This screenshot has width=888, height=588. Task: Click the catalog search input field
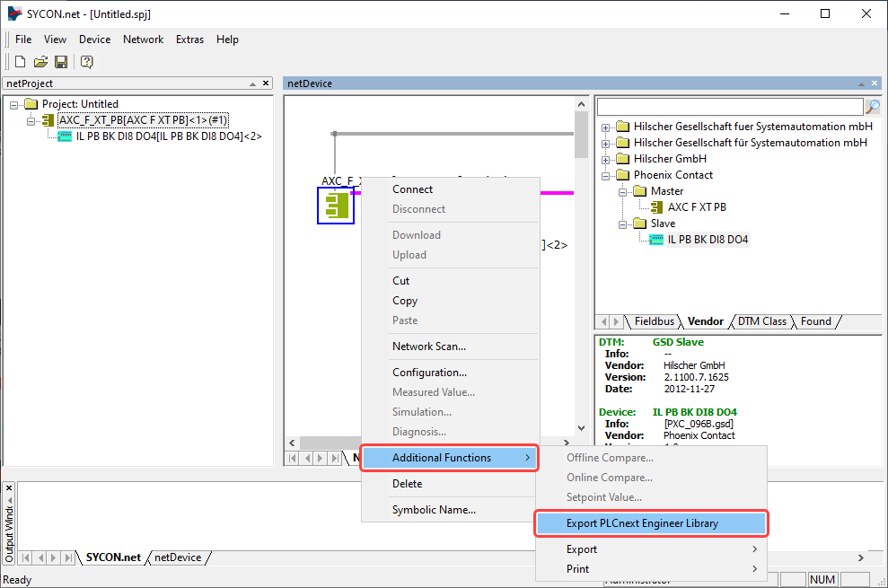[730, 106]
